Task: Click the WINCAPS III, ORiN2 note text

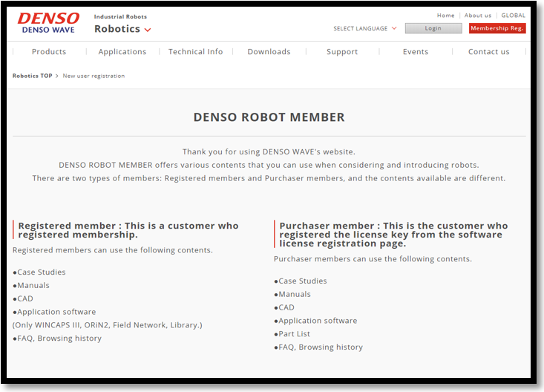Action: coord(107,325)
